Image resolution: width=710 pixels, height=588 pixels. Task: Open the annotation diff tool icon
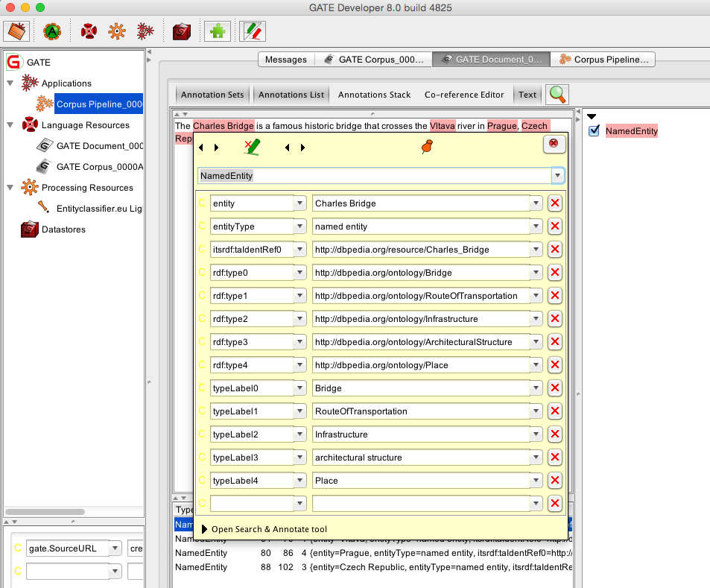253,31
